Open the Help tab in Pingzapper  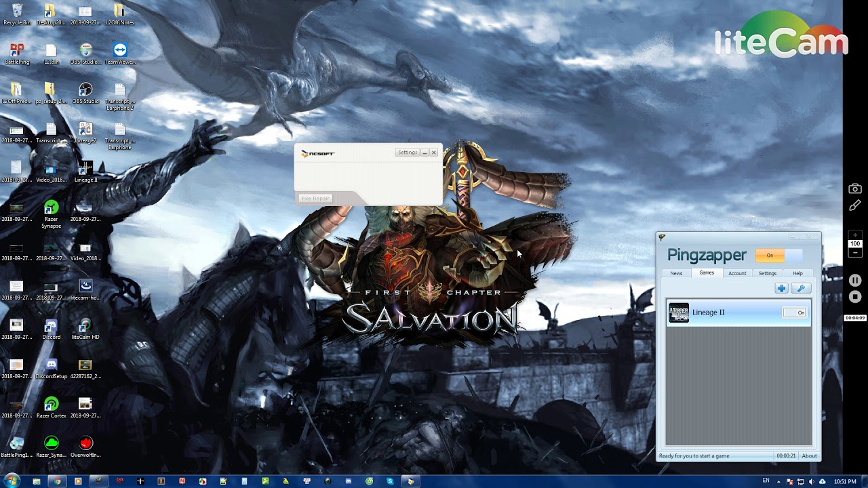click(797, 273)
